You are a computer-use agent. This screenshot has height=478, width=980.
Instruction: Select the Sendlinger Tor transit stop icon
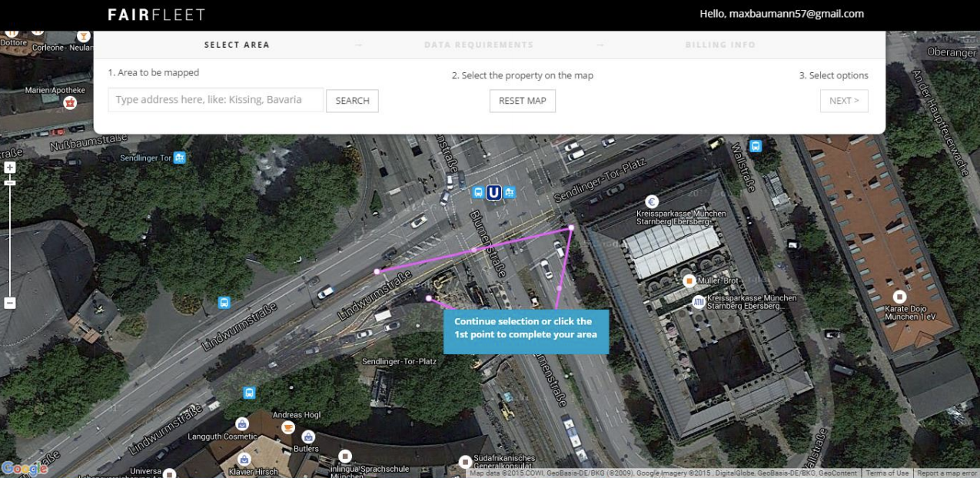(x=180, y=158)
